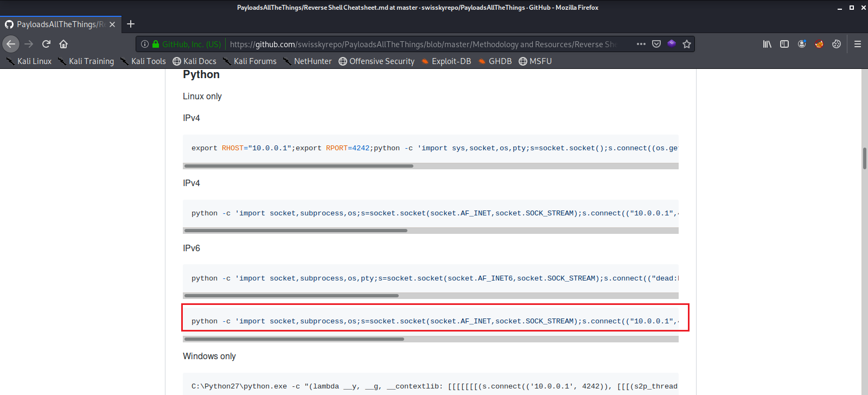Open the Library bookmarks and history panel
Viewport: 868px width, 395px height.
[x=767, y=44]
